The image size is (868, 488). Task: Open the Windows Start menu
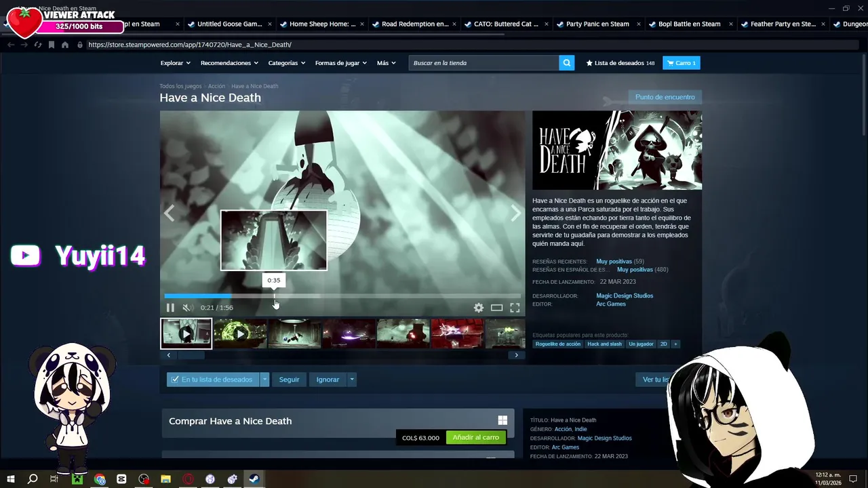click(x=10, y=479)
